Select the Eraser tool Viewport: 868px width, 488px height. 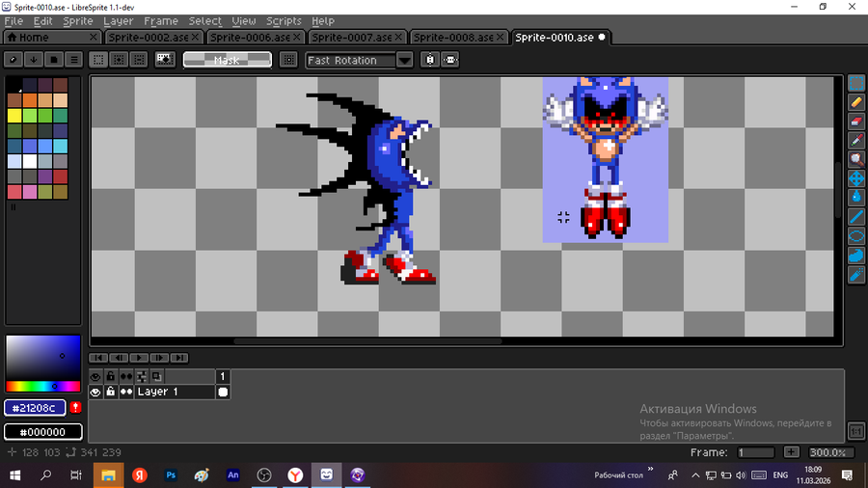coord(855,122)
